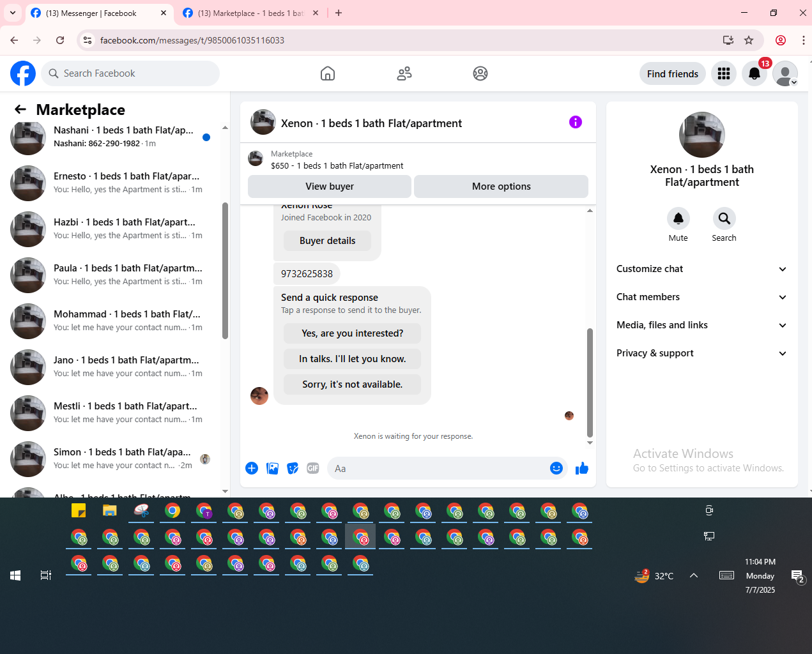Open the emoji picker in message box
The width and height of the screenshot is (812, 654).
point(556,468)
